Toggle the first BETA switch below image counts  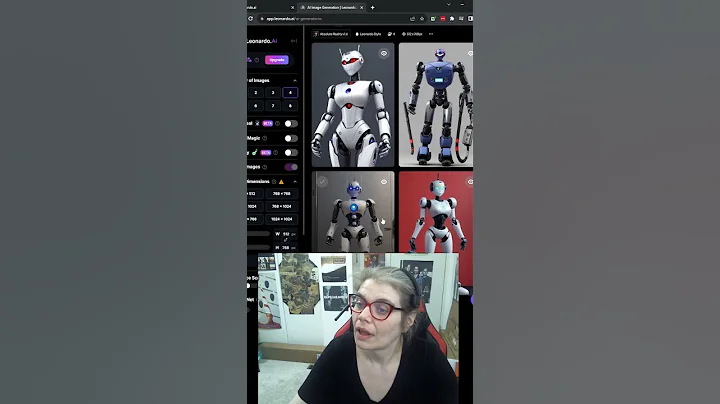291,123
